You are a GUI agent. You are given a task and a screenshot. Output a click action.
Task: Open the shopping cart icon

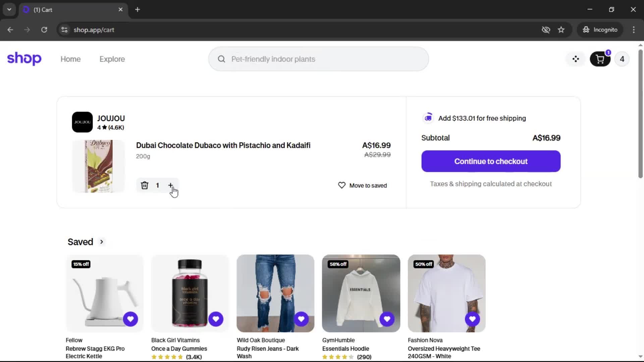click(600, 59)
